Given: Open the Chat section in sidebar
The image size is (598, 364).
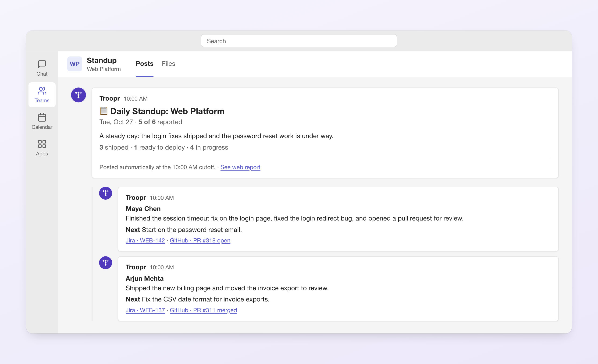Looking at the screenshot, I should click(42, 68).
